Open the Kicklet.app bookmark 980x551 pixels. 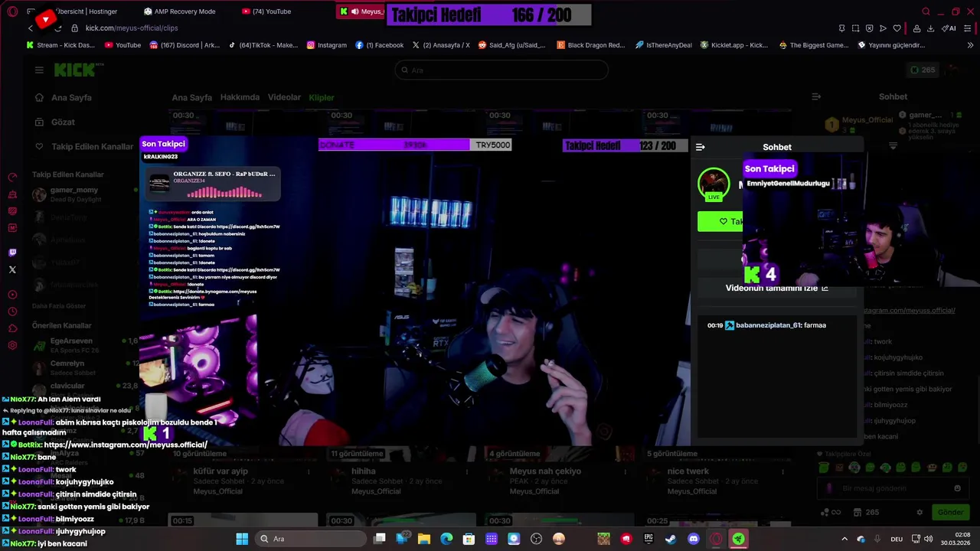click(x=734, y=45)
